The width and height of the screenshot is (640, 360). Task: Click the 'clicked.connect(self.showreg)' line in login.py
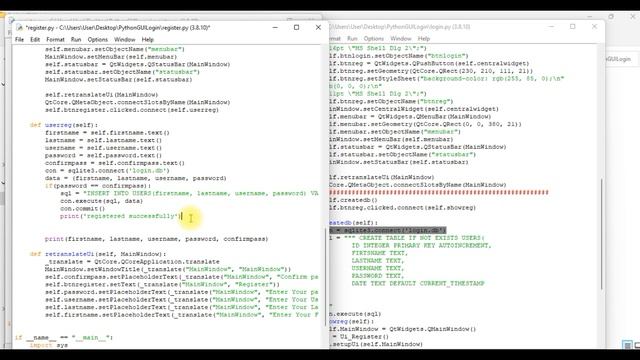pyautogui.click(x=403, y=208)
